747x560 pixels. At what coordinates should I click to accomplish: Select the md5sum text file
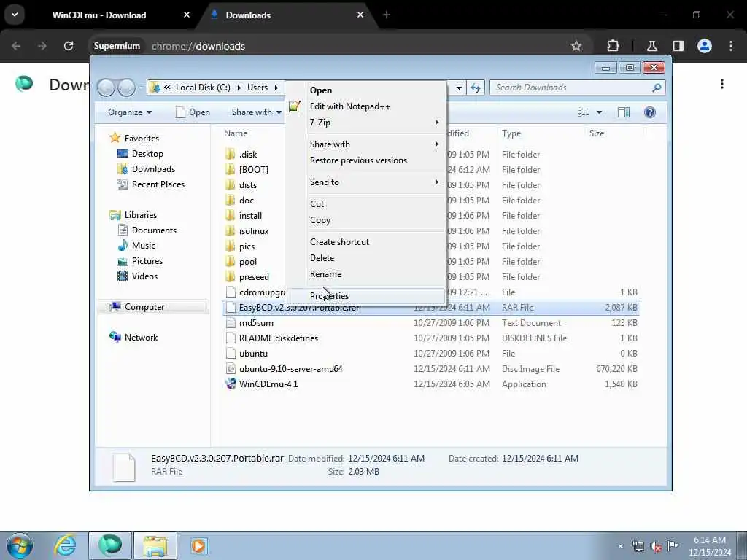[249, 322]
